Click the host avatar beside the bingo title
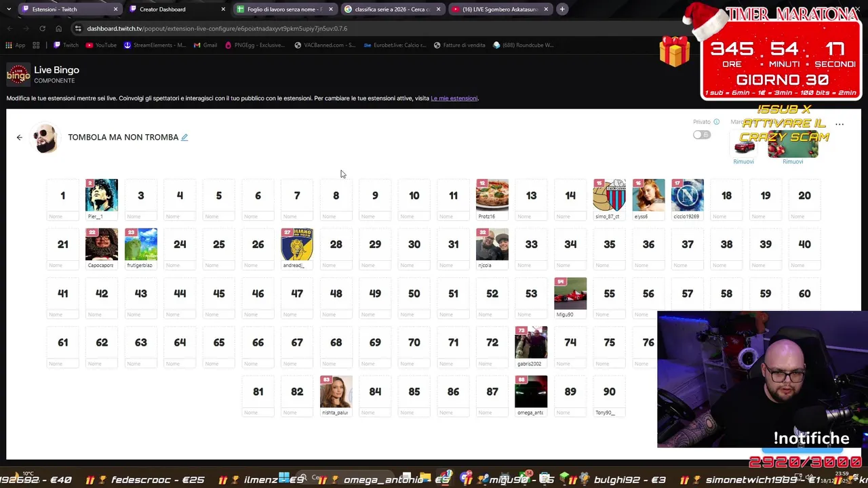 coord(45,138)
